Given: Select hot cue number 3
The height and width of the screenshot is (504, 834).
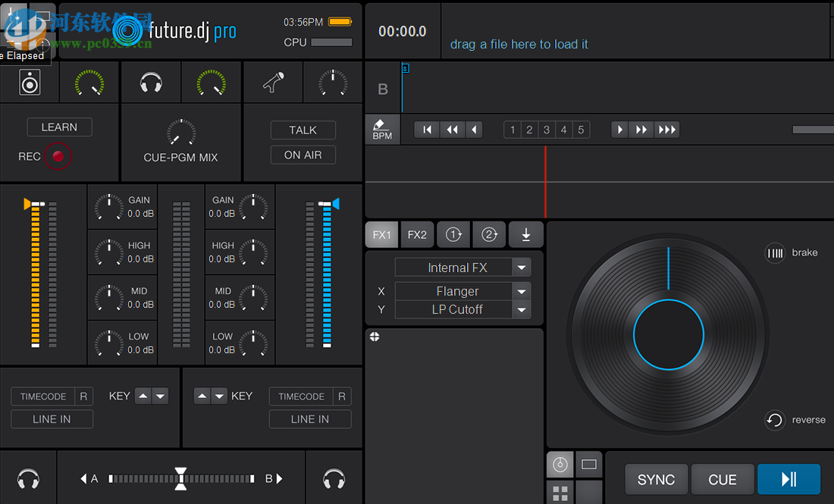Looking at the screenshot, I should [546, 129].
